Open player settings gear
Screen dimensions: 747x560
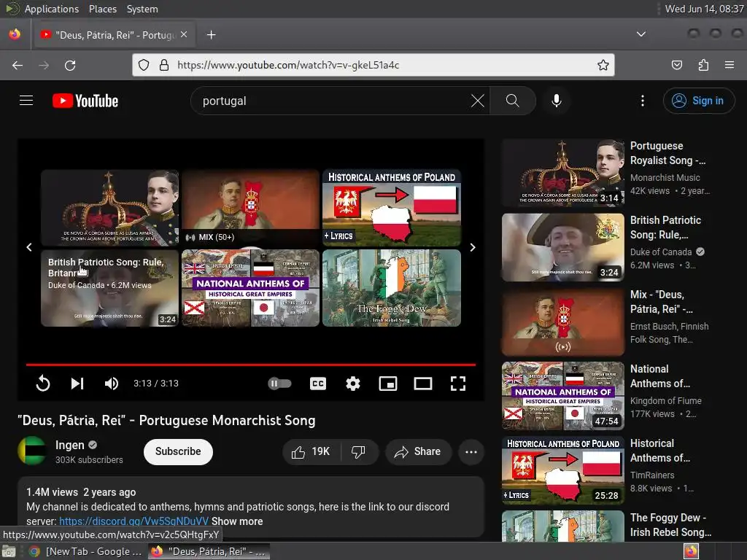353,384
